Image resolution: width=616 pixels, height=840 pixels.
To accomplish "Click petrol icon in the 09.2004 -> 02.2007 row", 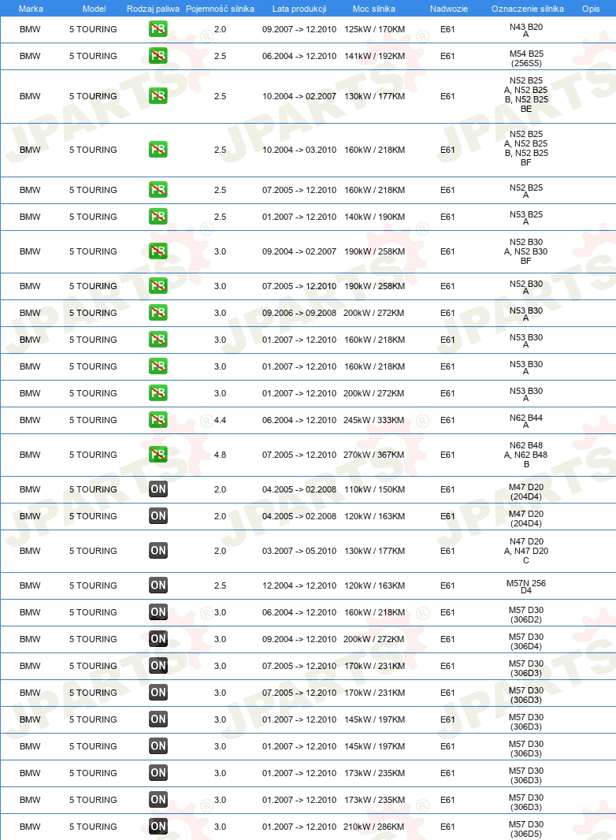I will [158, 251].
